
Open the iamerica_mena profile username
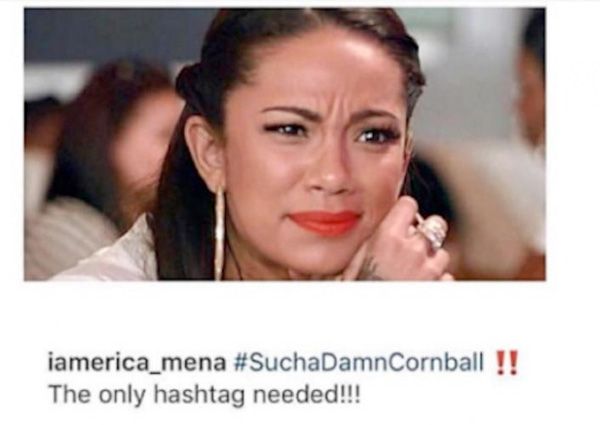coord(137,363)
